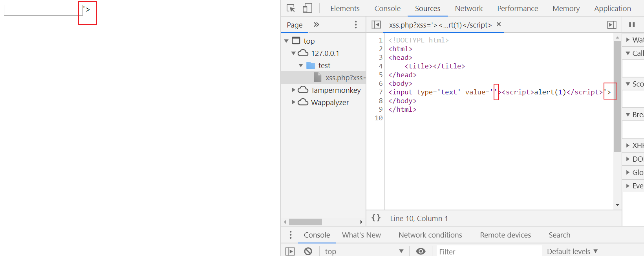
Task: Expand the DOM breakpoints section
Action: point(628,159)
